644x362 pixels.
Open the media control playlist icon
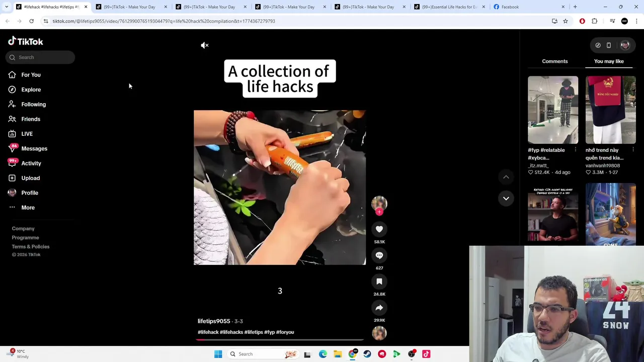(x=612, y=21)
